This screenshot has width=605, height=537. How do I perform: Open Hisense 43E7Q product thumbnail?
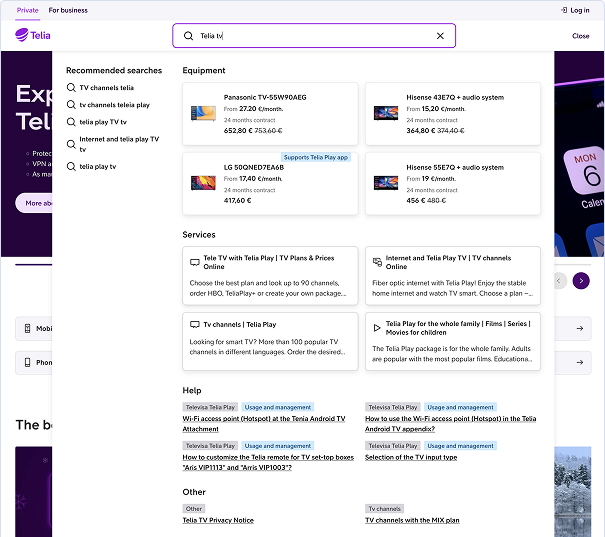386,113
